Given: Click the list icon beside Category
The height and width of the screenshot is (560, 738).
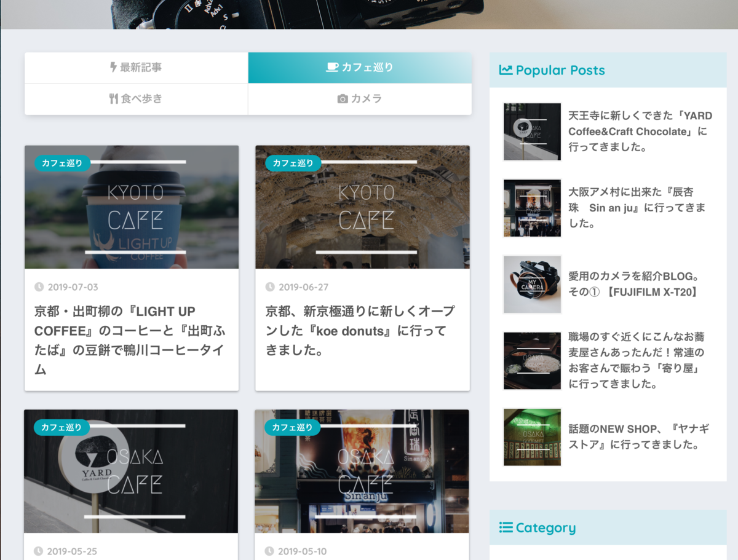Looking at the screenshot, I should pos(506,527).
